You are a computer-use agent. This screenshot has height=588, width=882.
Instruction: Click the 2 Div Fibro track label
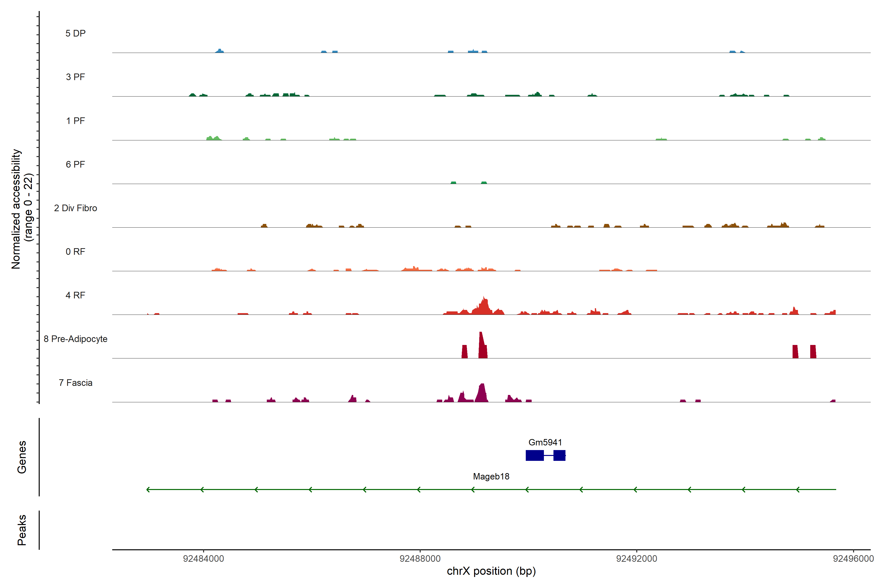(75, 208)
